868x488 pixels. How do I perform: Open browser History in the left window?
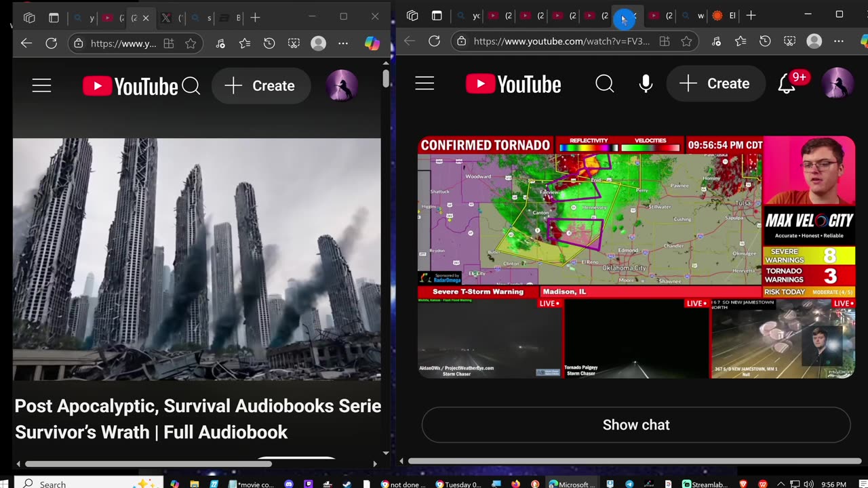(269, 43)
